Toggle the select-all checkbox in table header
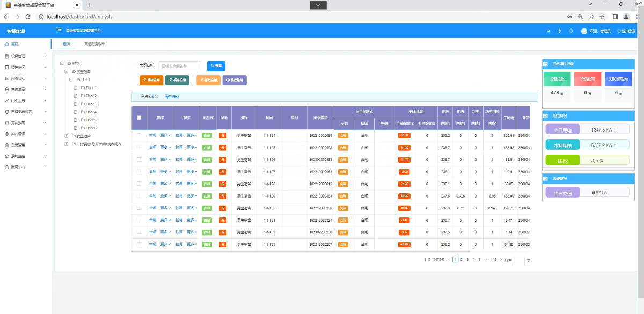This screenshot has height=314, width=644. [x=139, y=118]
